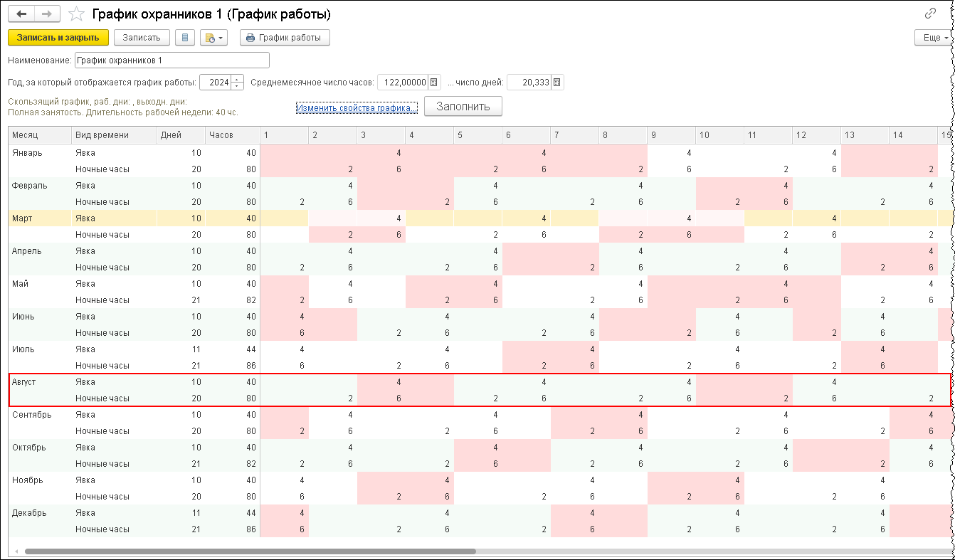Use the horizontal scrollbar under the table

click(x=250, y=551)
